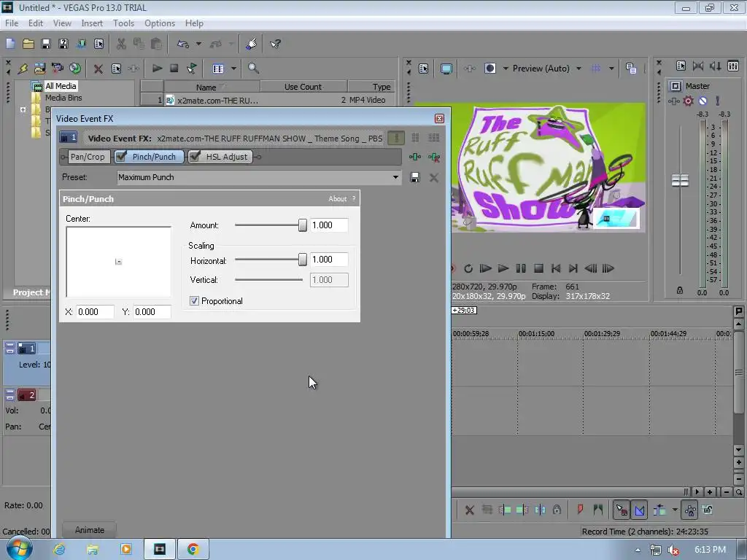Open the View menu
This screenshot has height=560, width=747.
[62, 23]
